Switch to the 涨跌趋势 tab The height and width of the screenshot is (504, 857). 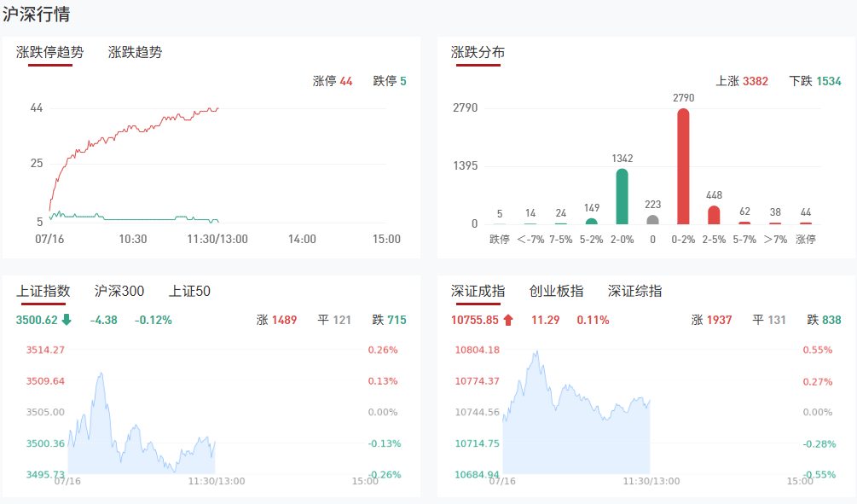tap(135, 52)
